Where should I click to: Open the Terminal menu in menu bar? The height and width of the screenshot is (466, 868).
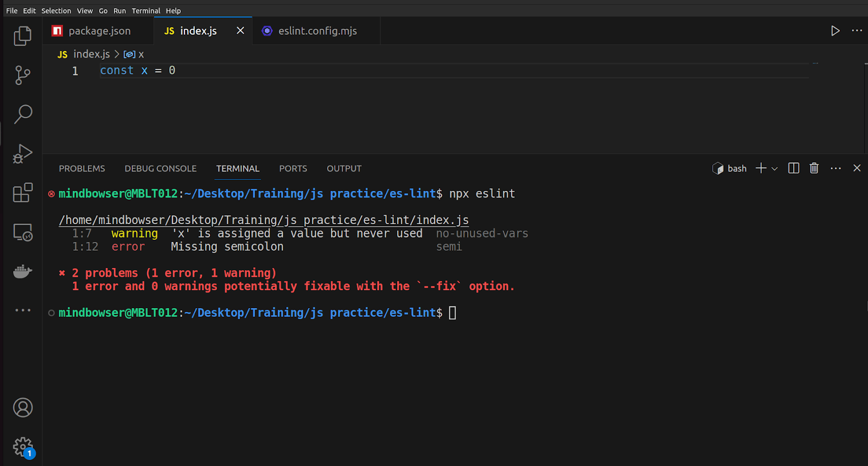point(145,11)
